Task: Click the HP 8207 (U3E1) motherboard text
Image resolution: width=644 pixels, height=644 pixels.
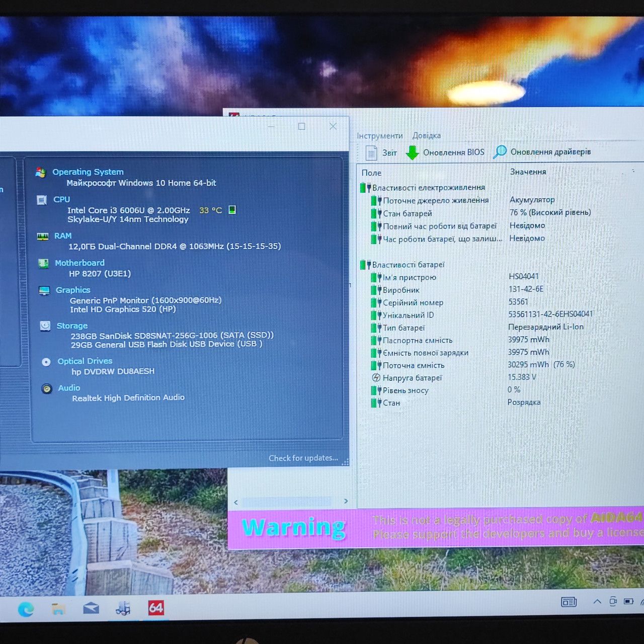Action: [x=100, y=274]
